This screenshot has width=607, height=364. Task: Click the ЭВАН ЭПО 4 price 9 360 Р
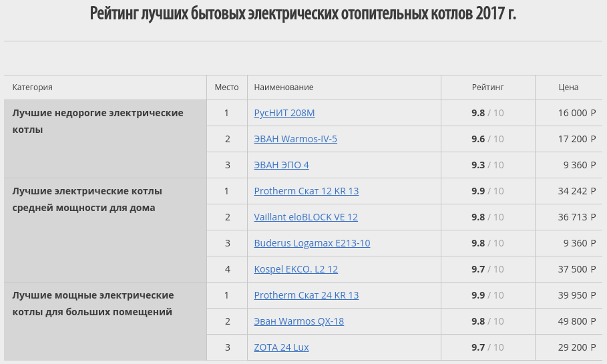pyautogui.click(x=580, y=165)
